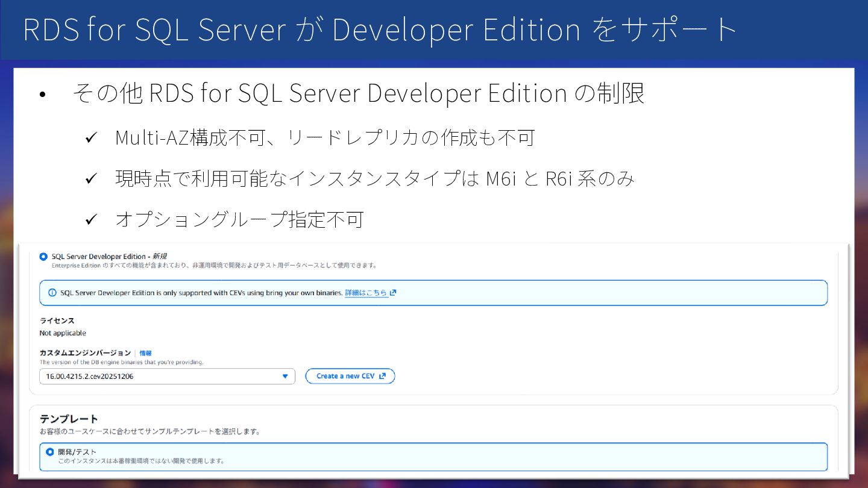Click the checkmark beside オプショングループ指定不可
The height and width of the screenshot is (488, 868).
pyautogui.click(x=91, y=220)
